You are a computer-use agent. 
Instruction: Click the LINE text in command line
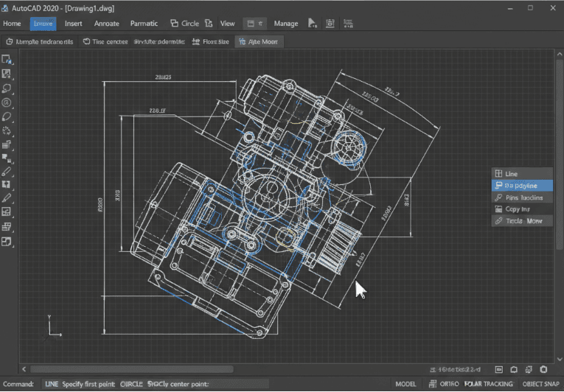(52, 384)
